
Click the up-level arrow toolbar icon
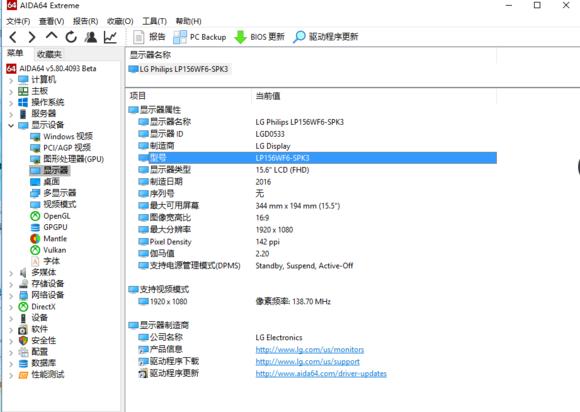[x=51, y=36]
